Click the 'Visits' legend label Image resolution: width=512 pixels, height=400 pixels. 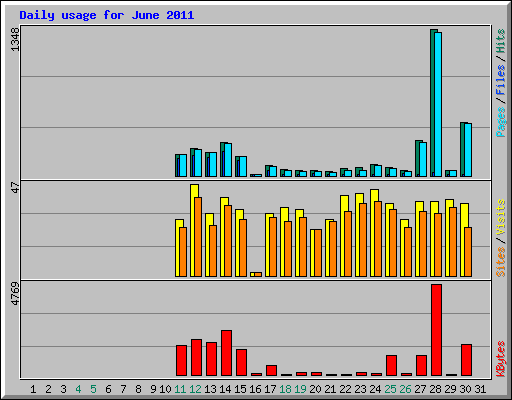tap(501, 218)
